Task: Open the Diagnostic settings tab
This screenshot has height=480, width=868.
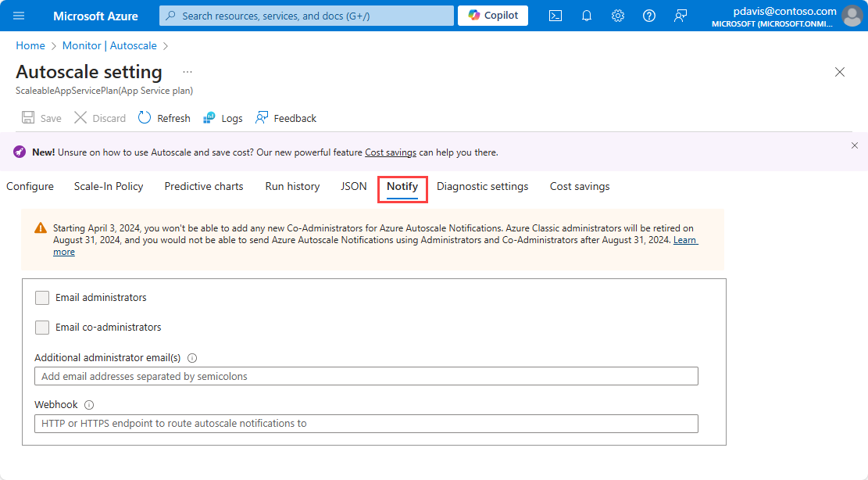Action: [x=483, y=187]
